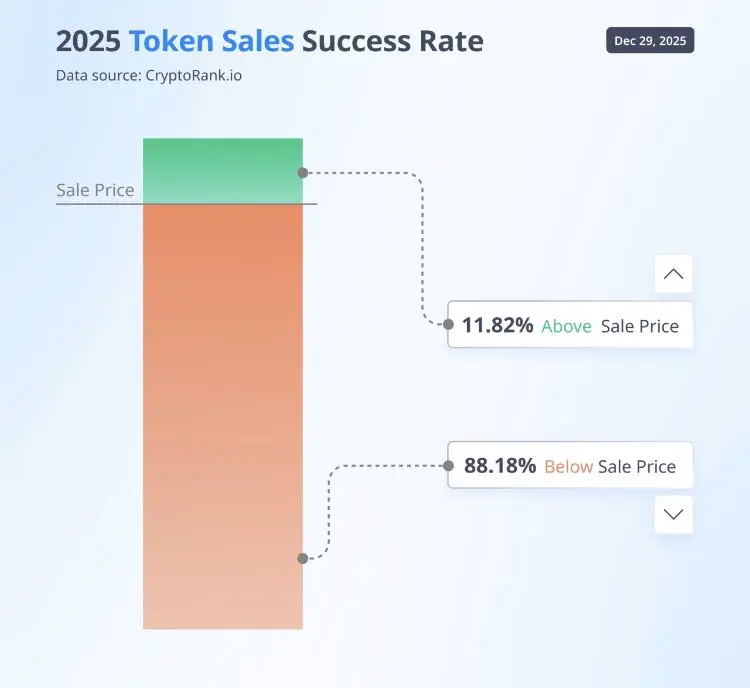The width and height of the screenshot is (750, 688).
Task: Click the blue Token Sales title text
Action: pyautogui.click(x=211, y=41)
